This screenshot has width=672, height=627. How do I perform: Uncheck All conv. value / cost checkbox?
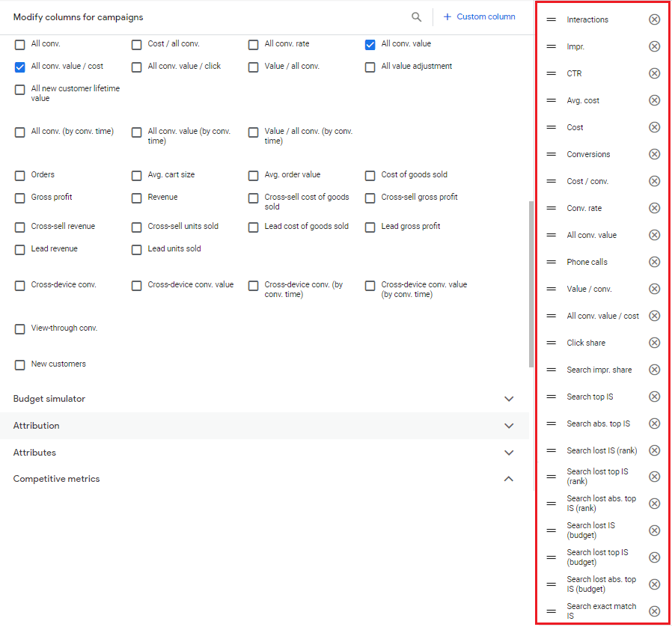point(19,67)
